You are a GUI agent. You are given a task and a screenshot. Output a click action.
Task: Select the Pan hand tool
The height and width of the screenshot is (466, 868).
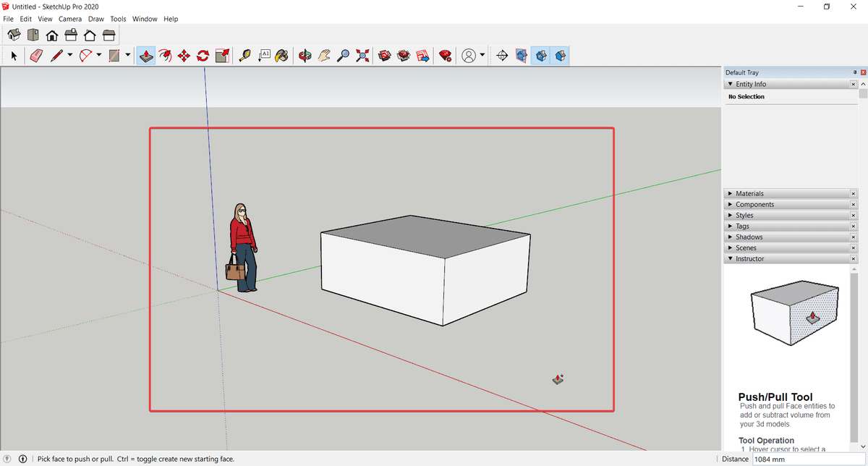[325, 56]
